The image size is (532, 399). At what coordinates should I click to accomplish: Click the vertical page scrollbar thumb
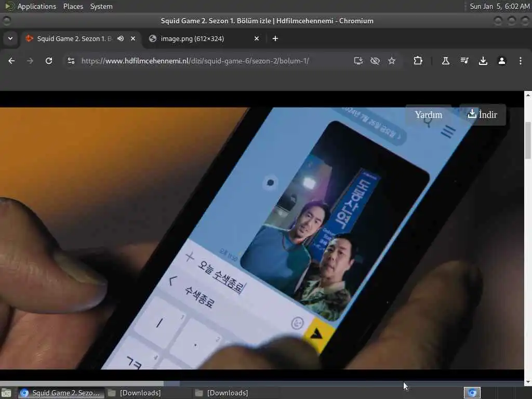528,140
